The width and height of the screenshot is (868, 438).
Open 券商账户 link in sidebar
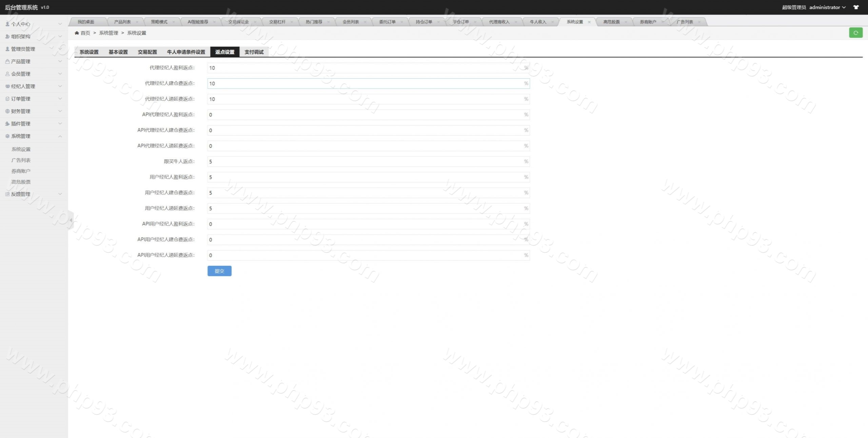[x=21, y=171]
